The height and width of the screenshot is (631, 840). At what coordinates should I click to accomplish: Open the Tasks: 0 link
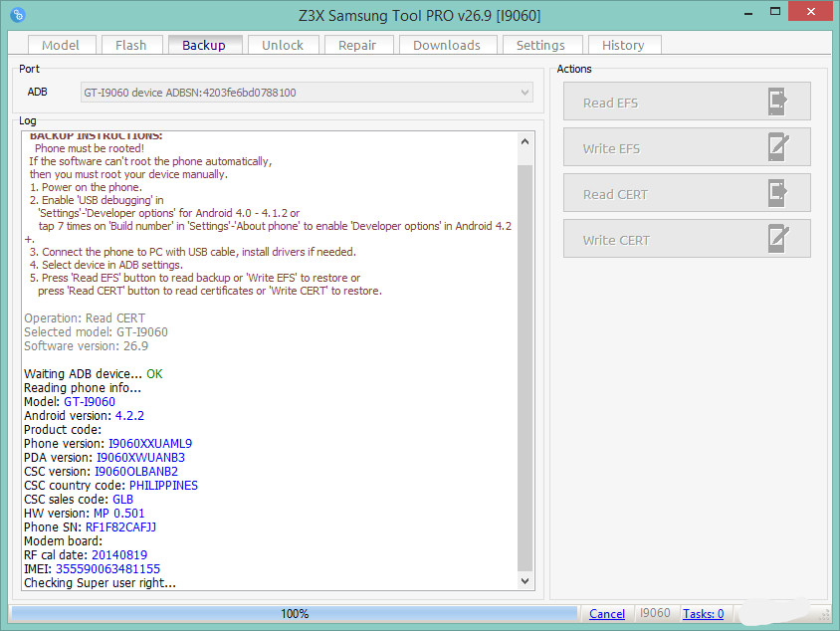(x=703, y=614)
